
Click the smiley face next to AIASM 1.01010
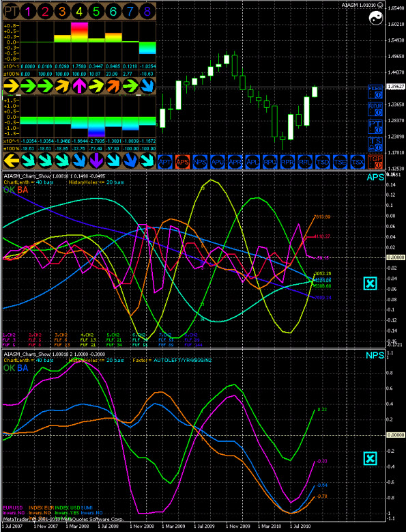pyautogui.click(x=380, y=5)
